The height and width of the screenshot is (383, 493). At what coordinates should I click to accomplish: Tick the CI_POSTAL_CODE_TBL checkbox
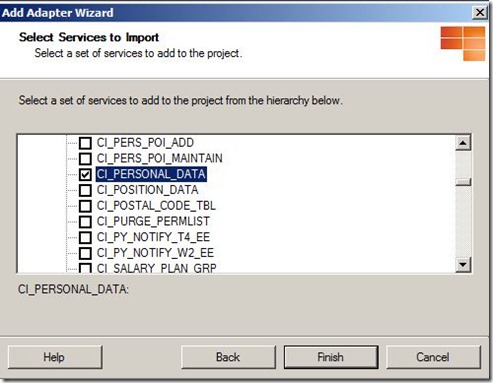(85, 206)
